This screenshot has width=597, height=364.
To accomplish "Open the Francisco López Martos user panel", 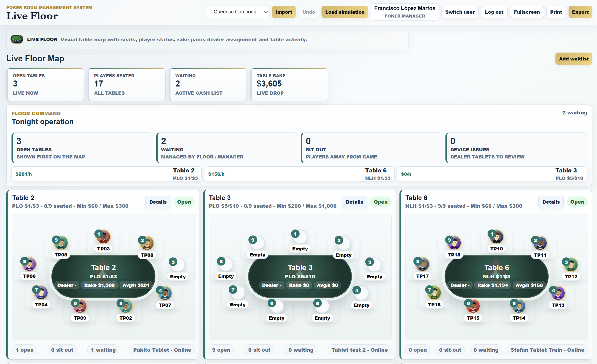I will [405, 12].
